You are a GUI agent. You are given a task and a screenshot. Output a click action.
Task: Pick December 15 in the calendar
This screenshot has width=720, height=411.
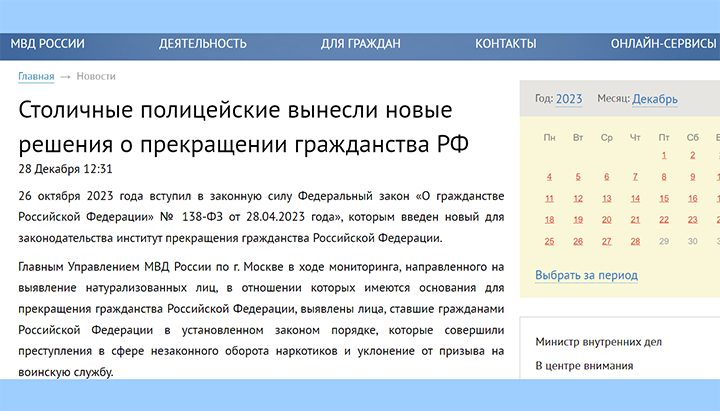[664, 197]
